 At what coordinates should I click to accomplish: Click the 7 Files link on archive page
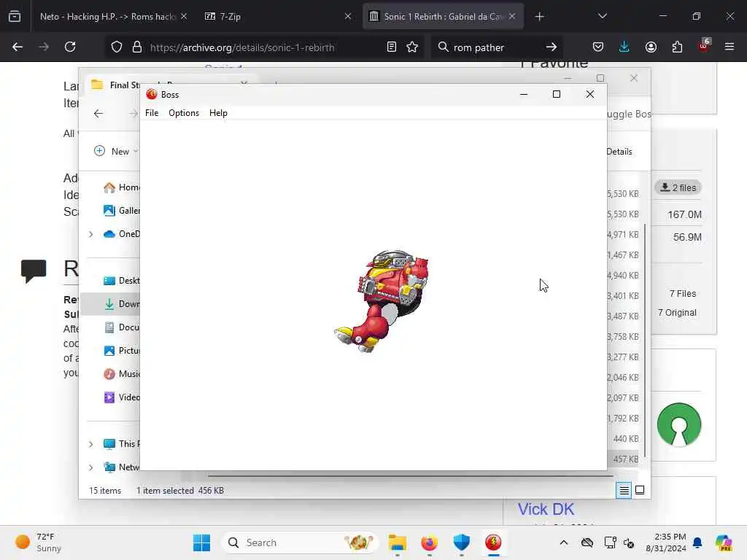tap(683, 293)
